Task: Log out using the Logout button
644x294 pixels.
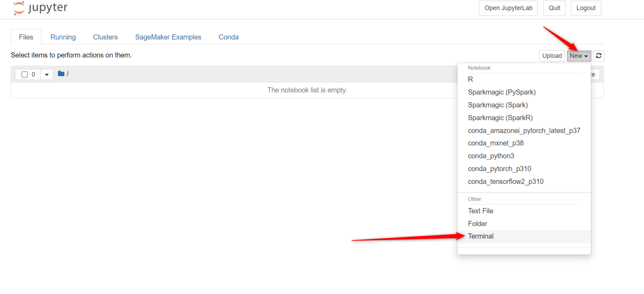Action: 586,8
